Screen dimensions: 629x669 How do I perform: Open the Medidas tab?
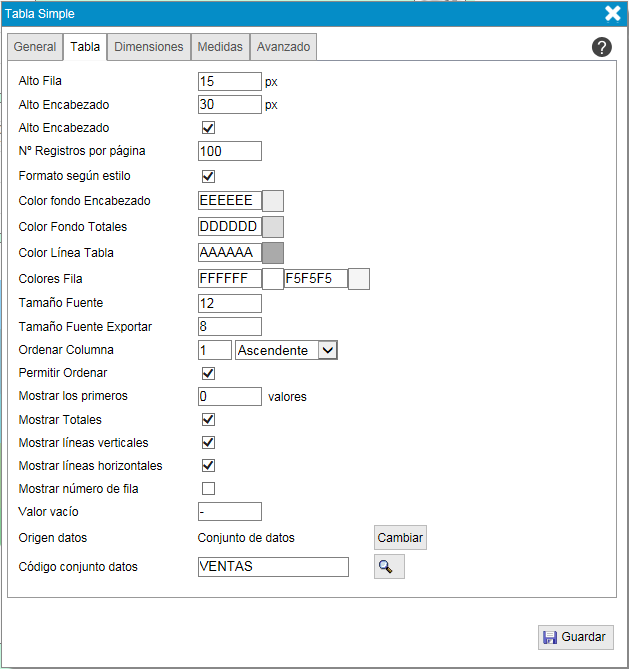219,47
